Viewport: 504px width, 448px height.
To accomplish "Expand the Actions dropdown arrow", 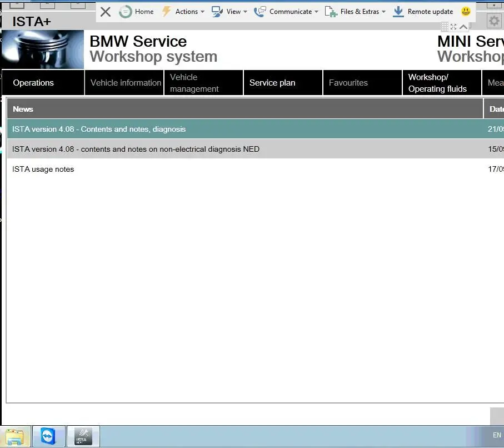I will (x=202, y=12).
